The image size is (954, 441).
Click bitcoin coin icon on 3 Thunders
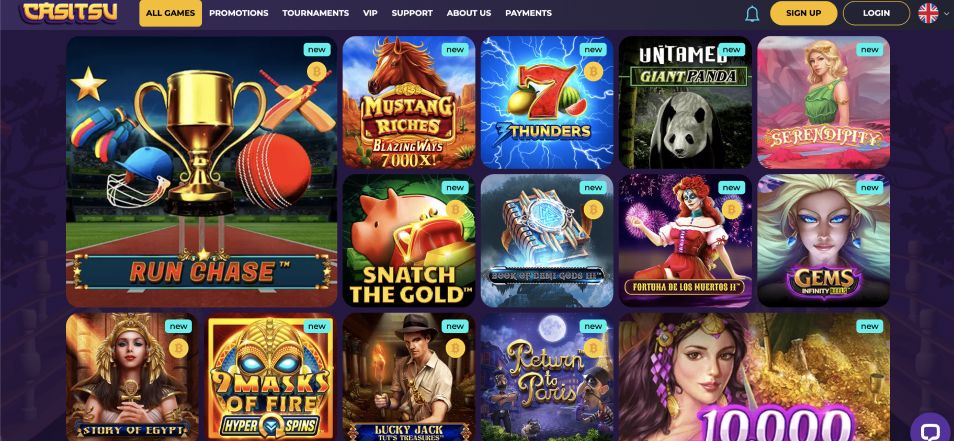pyautogui.click(x=593, y=72)
